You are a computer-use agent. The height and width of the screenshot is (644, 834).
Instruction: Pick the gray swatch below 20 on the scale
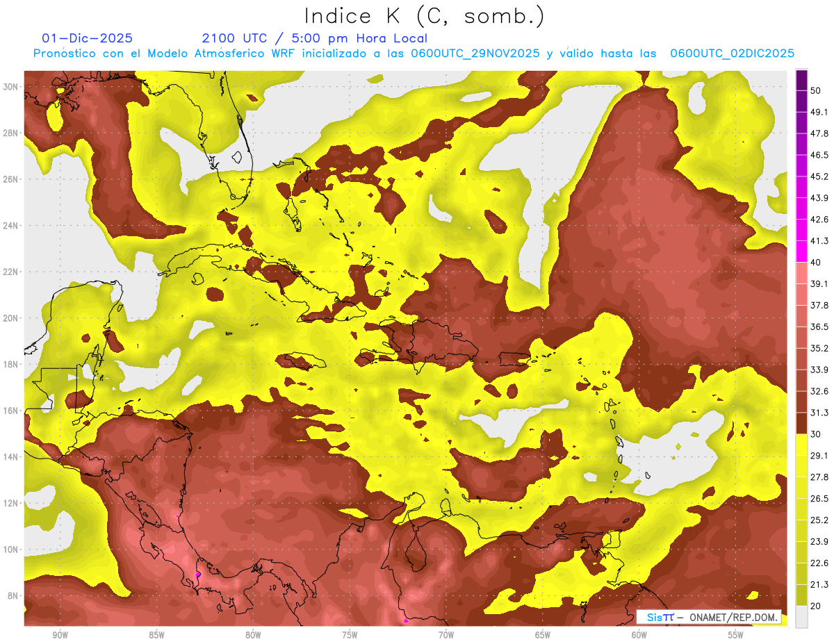point(801,617)
